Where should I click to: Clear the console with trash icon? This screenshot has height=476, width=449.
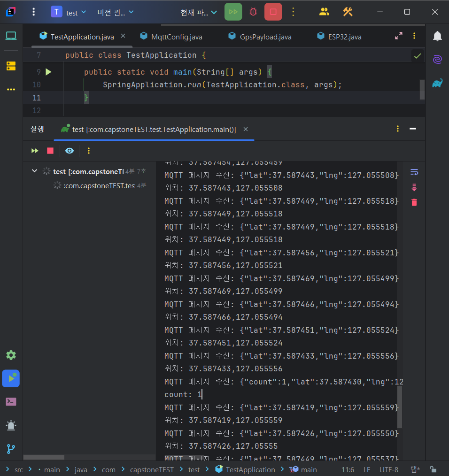(x=414, y=202)
